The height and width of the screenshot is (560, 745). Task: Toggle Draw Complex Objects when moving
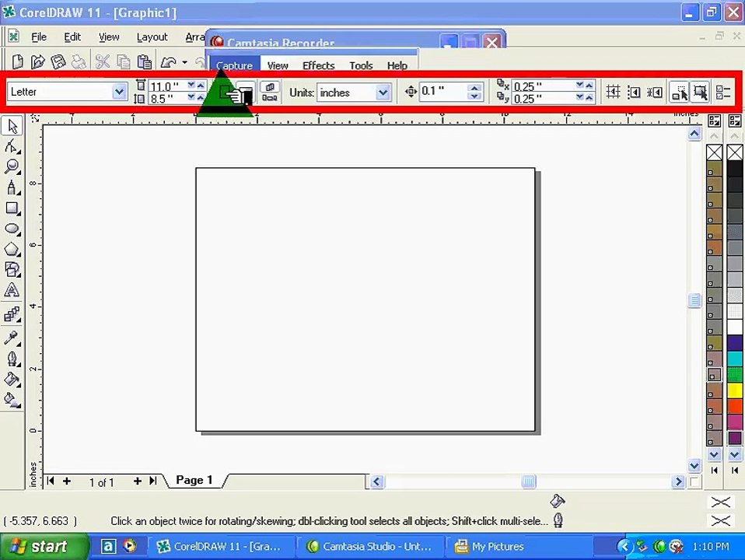(x=680, y=93)
